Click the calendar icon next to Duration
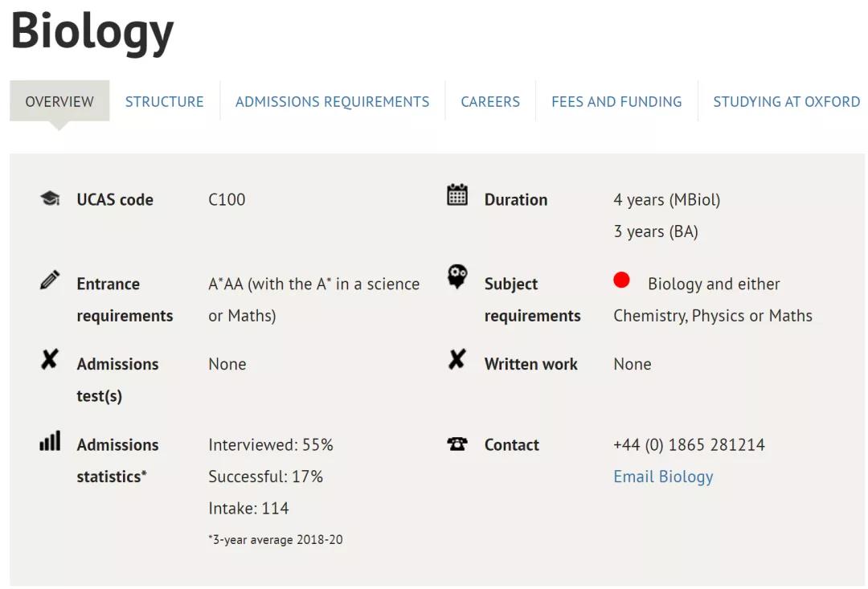This screenshot has height=589, width=868. coord(457,194)
